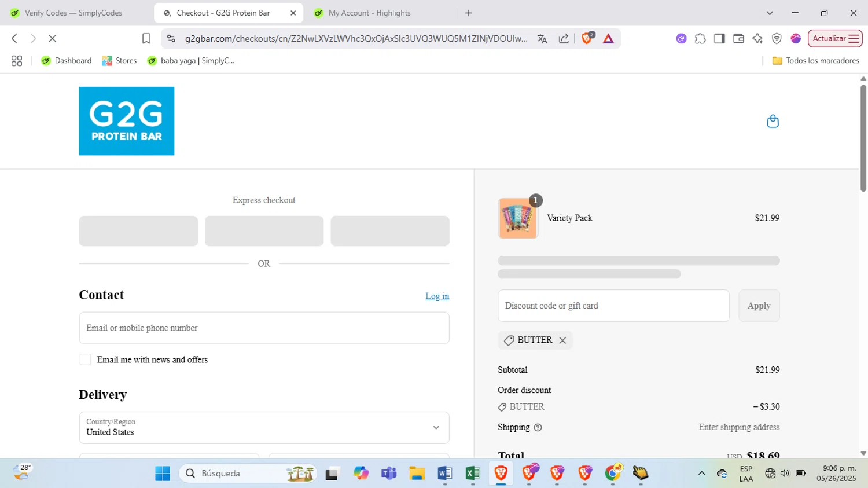This screenshot has height=488, width=868.
Task: Open Stores bookmark
Action: click(x=119, y=61)
